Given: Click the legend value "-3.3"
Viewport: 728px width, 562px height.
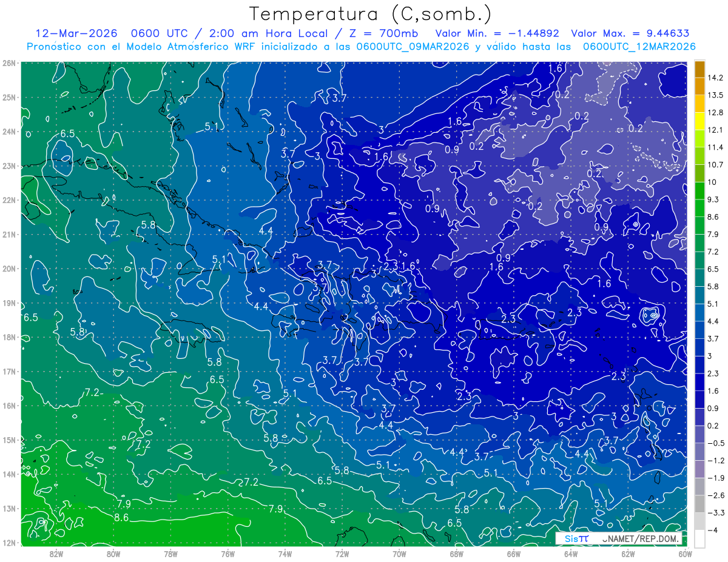Looking at the screenshot, I should [715, 513].
